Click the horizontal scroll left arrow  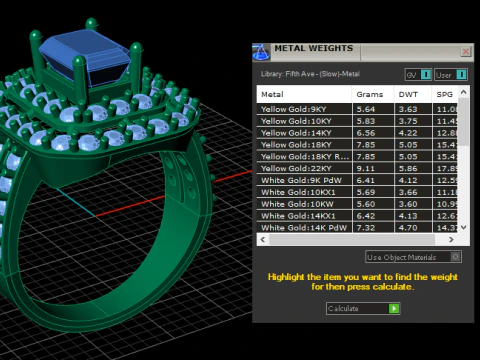pyautogui.click(x=263, y=239)
